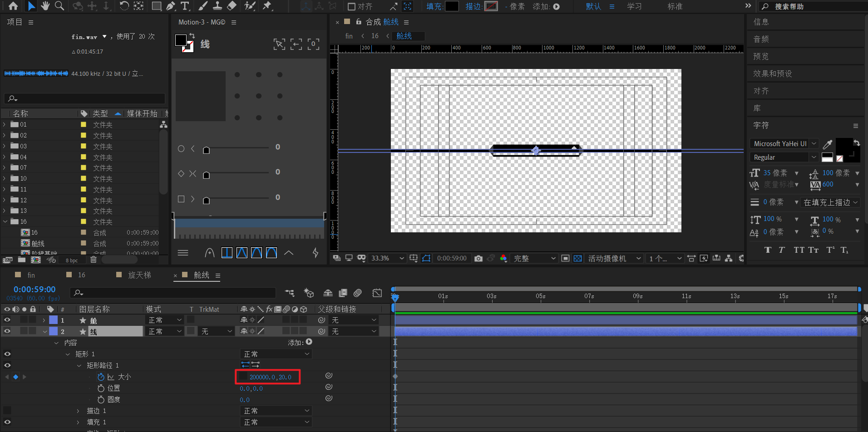The image size is (868, 432).
Task: Toggle the 对齐 snapping checkbox
Action: pos(351,6)
